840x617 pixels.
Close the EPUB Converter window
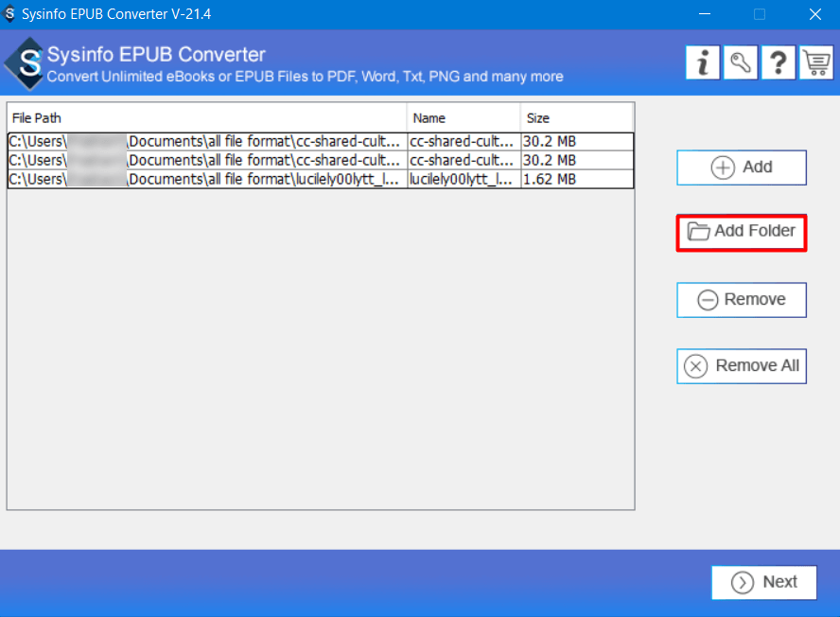(814, 14)
